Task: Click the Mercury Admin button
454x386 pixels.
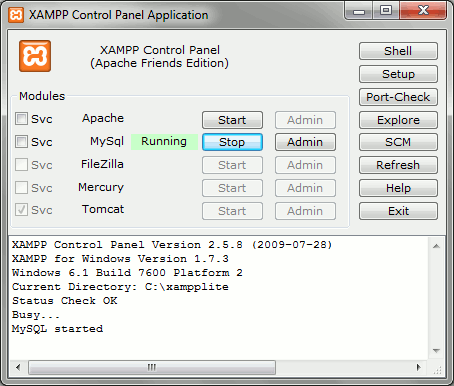Action: (x=305, y=188)
